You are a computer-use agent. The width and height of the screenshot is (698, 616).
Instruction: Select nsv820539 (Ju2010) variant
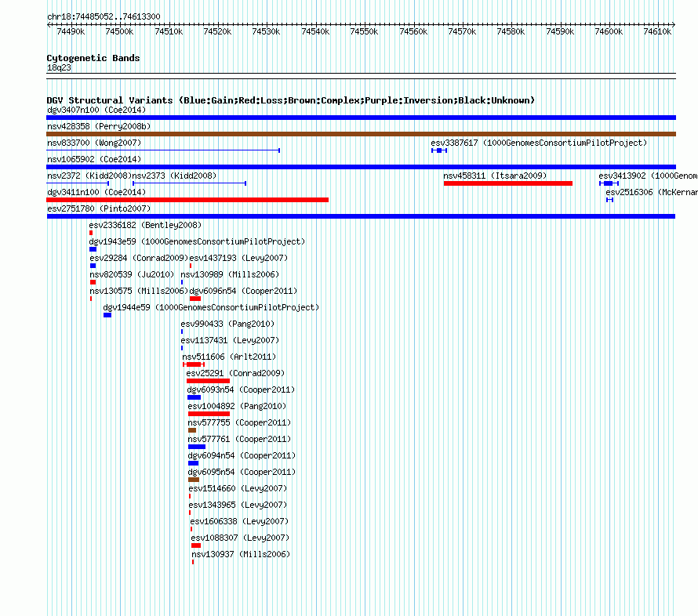coord(132,274)
